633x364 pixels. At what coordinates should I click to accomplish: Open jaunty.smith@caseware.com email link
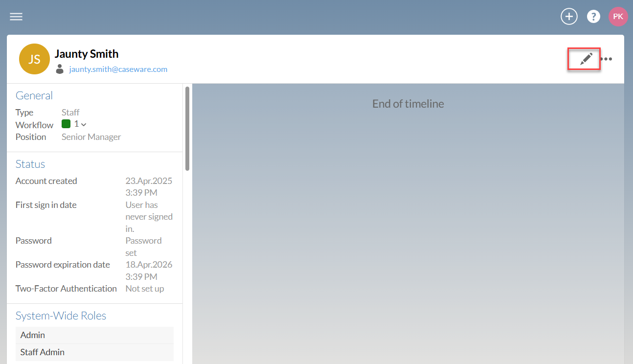tap(118, 69)
